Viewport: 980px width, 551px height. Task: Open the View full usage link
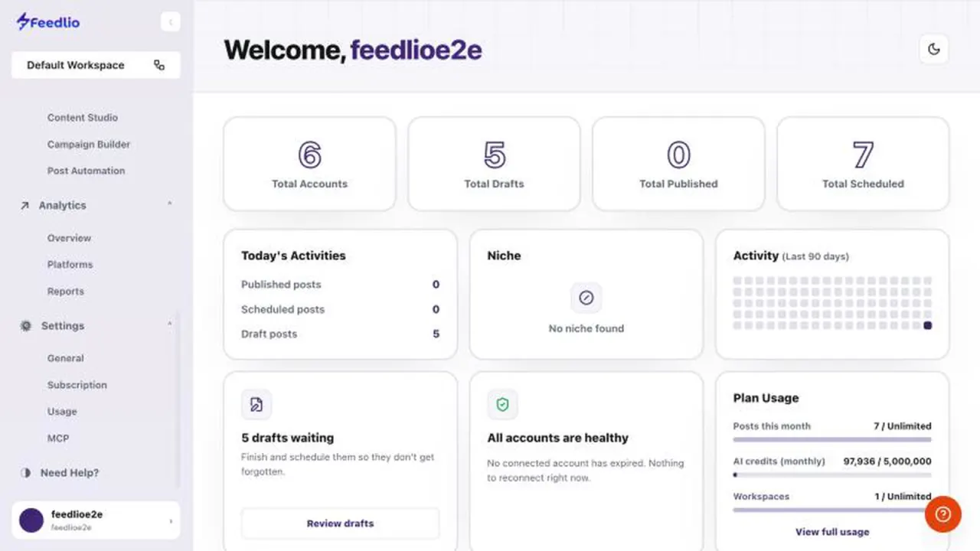pos(832,532)
